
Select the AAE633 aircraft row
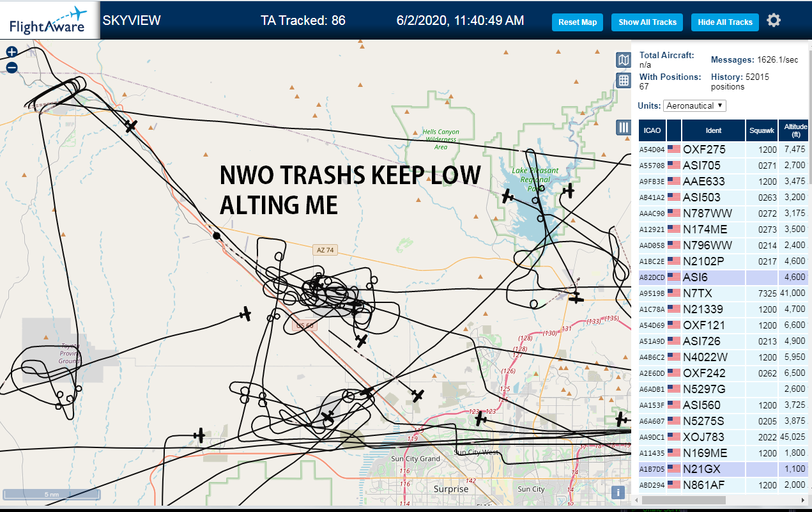(x=724, y=182)
